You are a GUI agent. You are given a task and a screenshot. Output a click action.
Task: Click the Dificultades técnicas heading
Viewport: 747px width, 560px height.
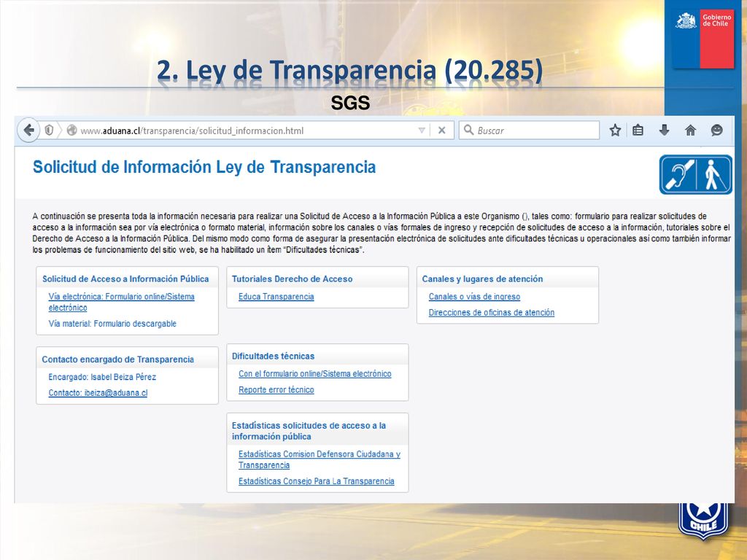[273, 356]
